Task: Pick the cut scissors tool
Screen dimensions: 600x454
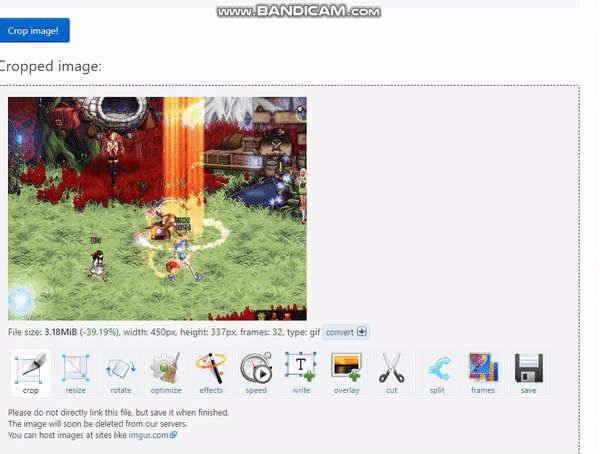Action: pyautogui.click(x=392, y=372)
